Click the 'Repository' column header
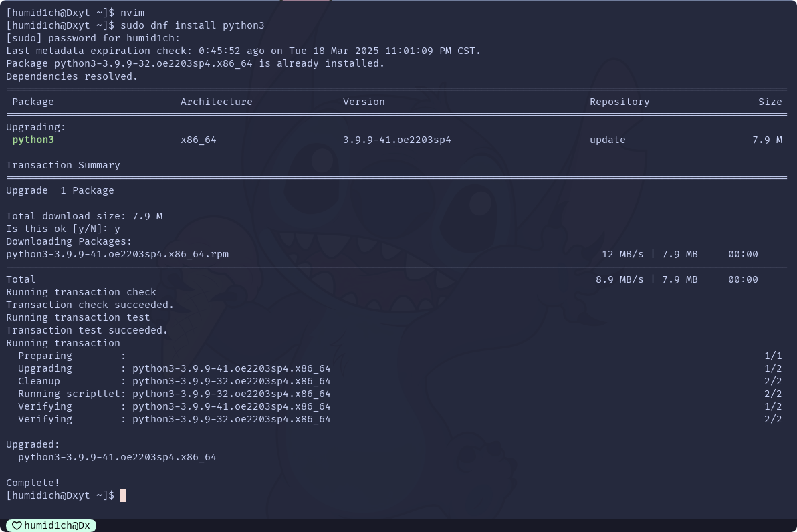 coord(620,102)
